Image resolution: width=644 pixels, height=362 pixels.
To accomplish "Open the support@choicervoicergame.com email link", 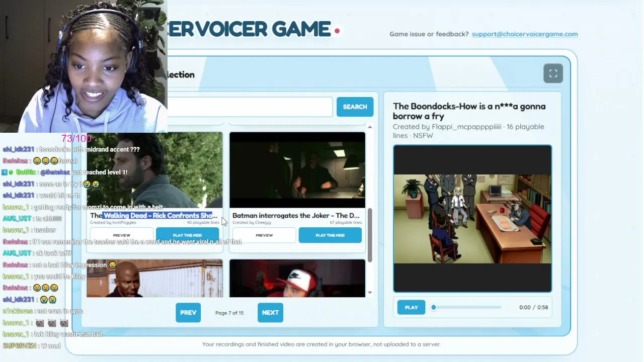I will pyautogui.click(x=525, y=34).
